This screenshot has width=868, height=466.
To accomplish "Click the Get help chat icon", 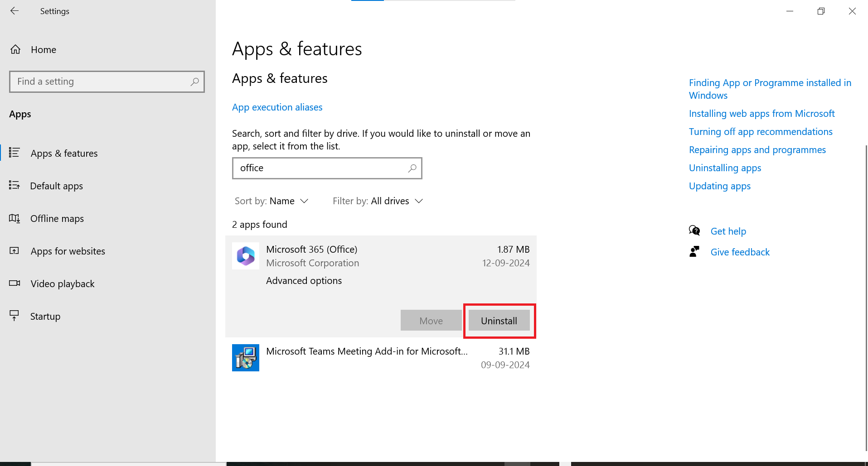I will click(694, 231).
